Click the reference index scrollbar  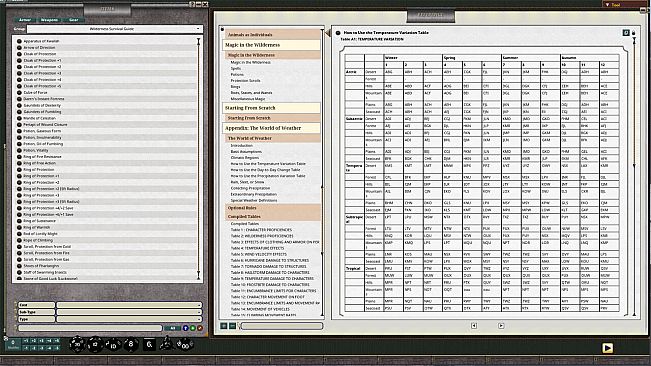pyautogui.click(x=323, y=173)
